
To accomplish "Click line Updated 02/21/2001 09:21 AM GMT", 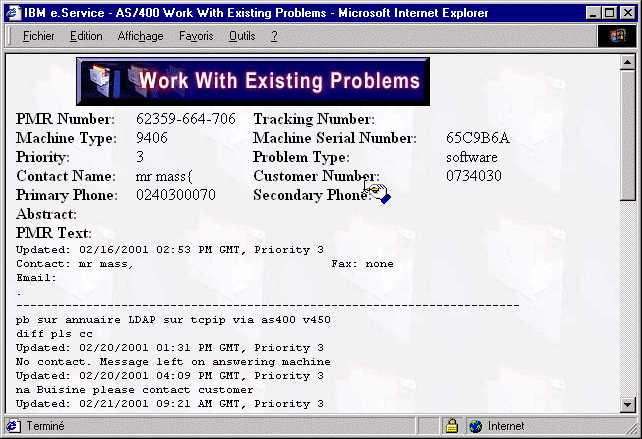I will tap(170, 404).
